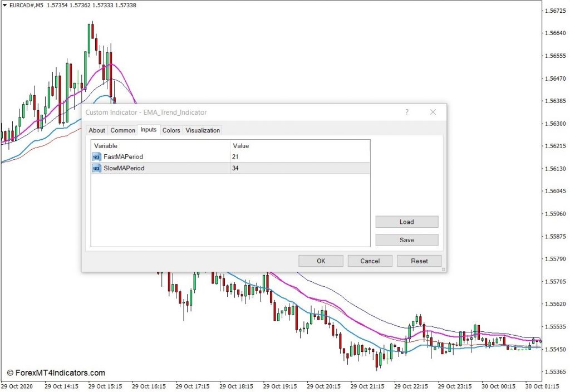Click price label 1.56725 on the scale
Viewport: 570px width, 392px height.
click(x=556, y=11)
